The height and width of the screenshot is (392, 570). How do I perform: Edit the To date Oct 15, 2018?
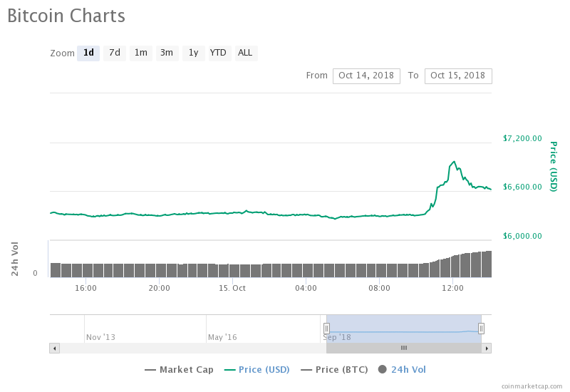pyautogui.click(x=458, y=76)
